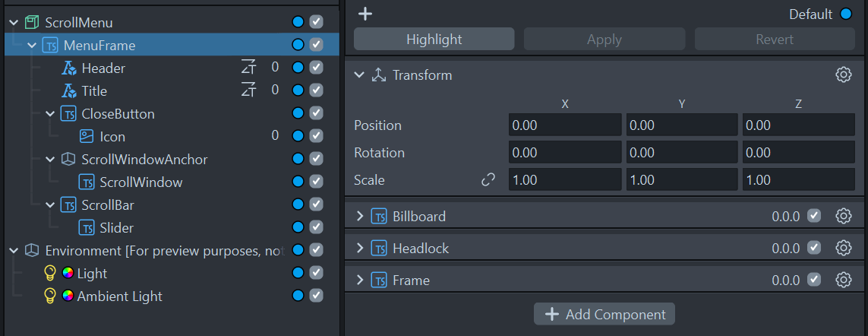Click the plus icon above Highlight
Image resolution: width=868 pixels, height=336 pixels.
(x=365, y=14)
